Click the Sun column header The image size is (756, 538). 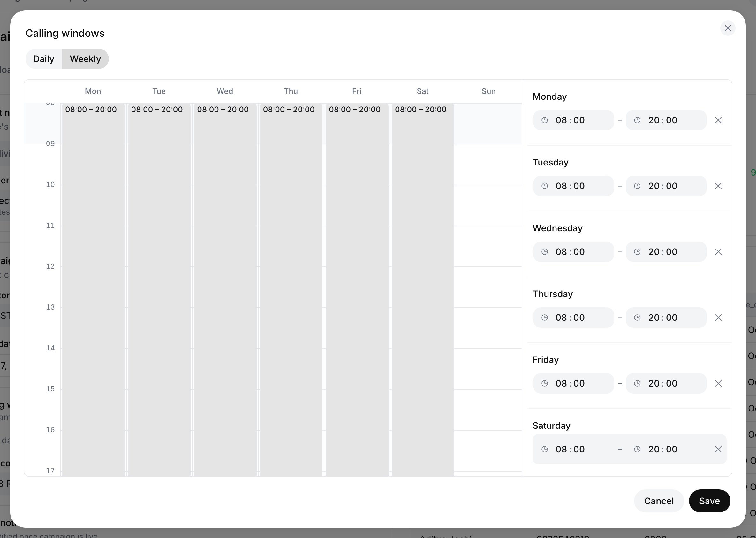coord(488,91)
